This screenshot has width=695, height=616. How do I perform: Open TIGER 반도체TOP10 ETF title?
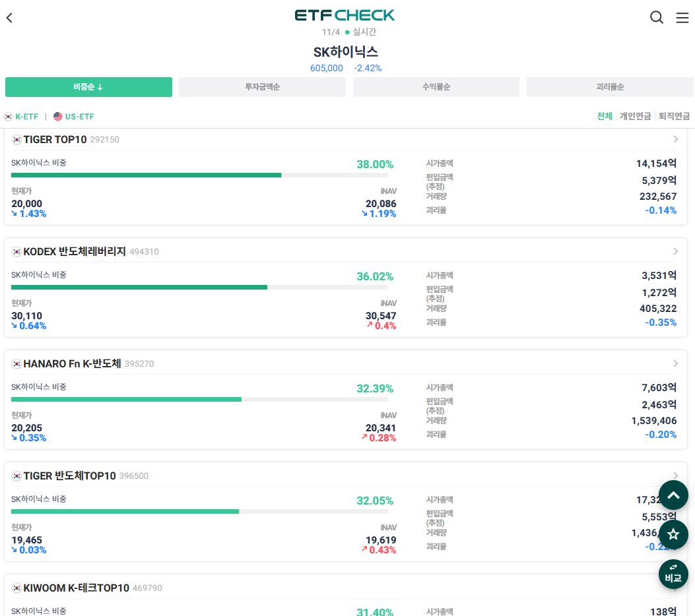[69, 476]
